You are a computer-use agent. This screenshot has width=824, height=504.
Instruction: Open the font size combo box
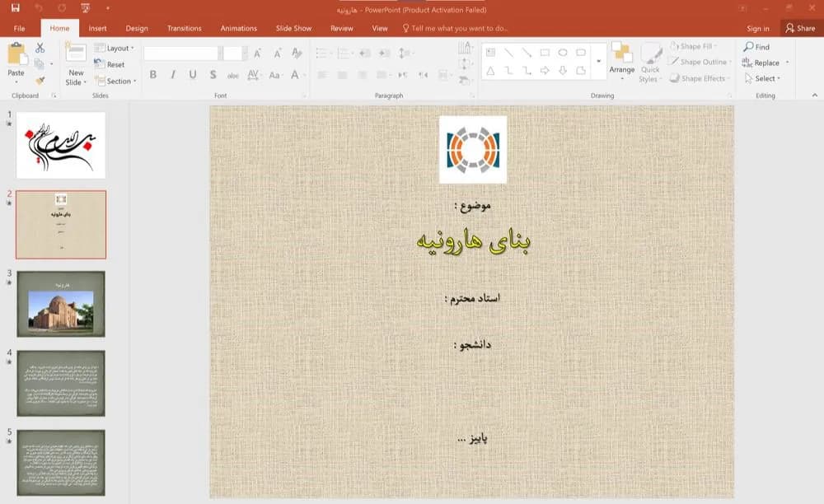pos(234,53)
